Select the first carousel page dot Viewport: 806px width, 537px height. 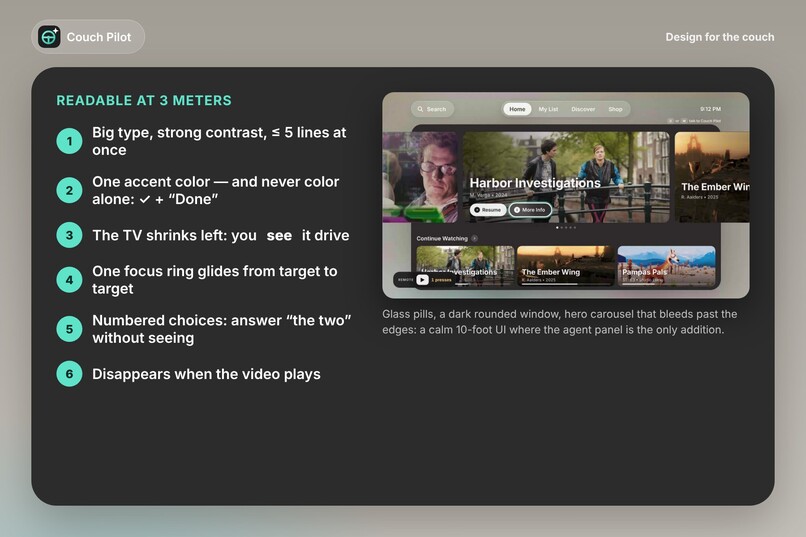pos(557,227)
